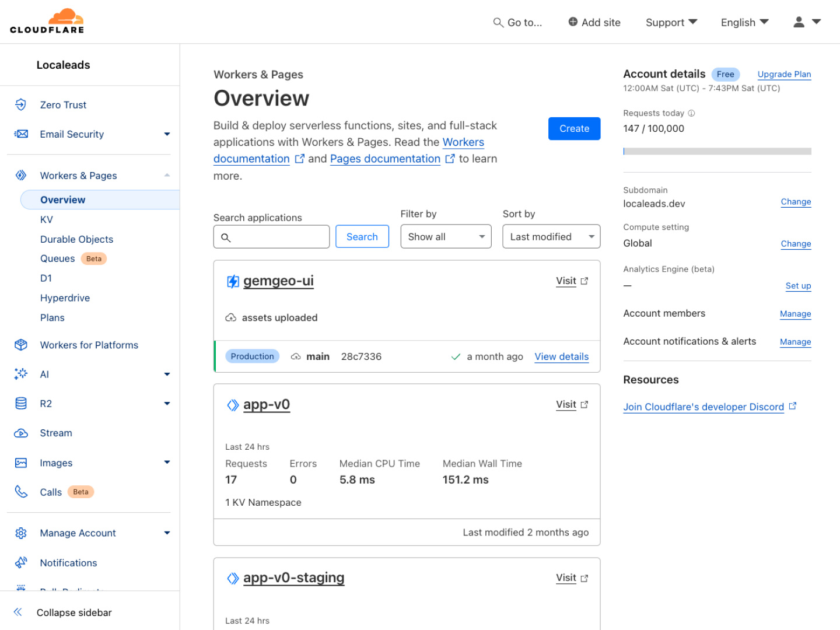Image resolution: width=840 pixels, height=630 pixels.
Task: Click external link icon beside Pages documentation
Action: click(450, 159)
